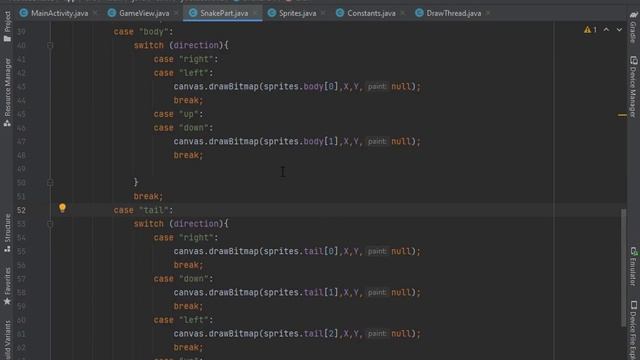This screenshot has width=640, height=360.
Task: Select the SnakePart.java tab
Action: click(224, 13)
